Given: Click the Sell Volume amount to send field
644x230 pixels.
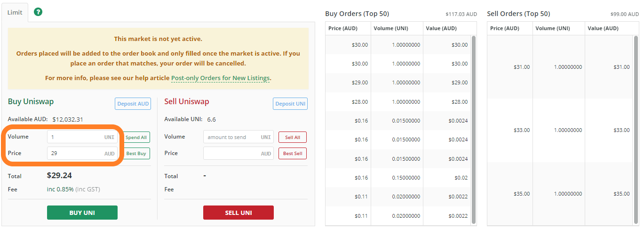Looking at the screenshot, I should 239,137.
